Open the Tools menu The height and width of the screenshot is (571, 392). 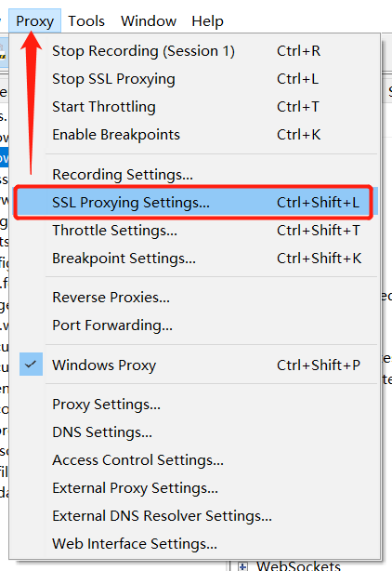point(86,21)
